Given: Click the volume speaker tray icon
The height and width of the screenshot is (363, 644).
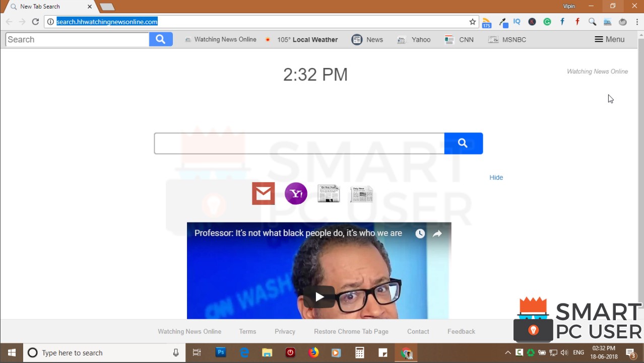Looking at the screenshot, I should tap(564, 352).
